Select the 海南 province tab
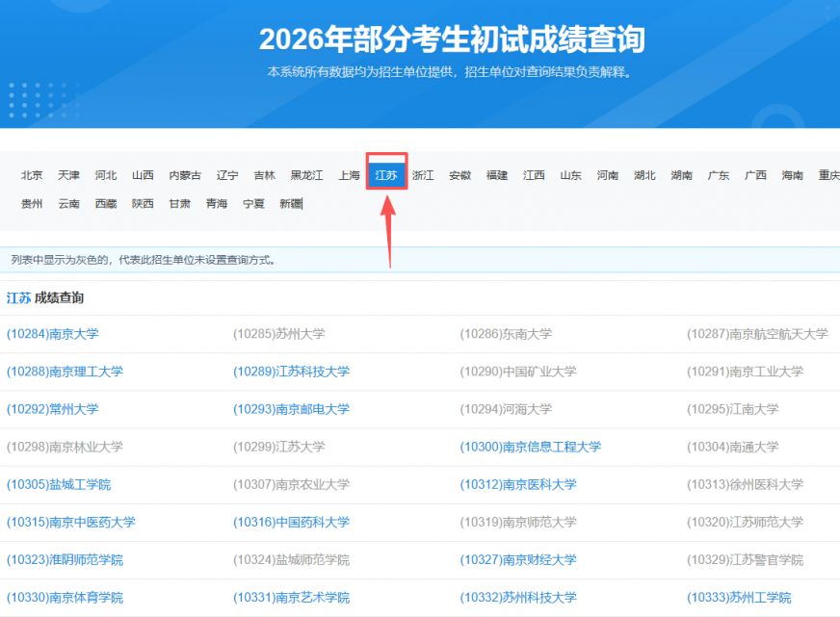 793,175
